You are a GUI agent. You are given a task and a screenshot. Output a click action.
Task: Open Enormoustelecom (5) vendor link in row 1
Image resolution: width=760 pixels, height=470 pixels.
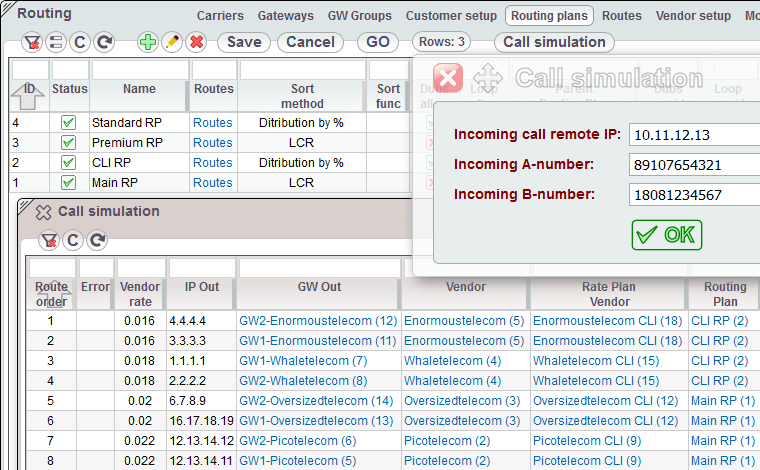click(464, 321)
